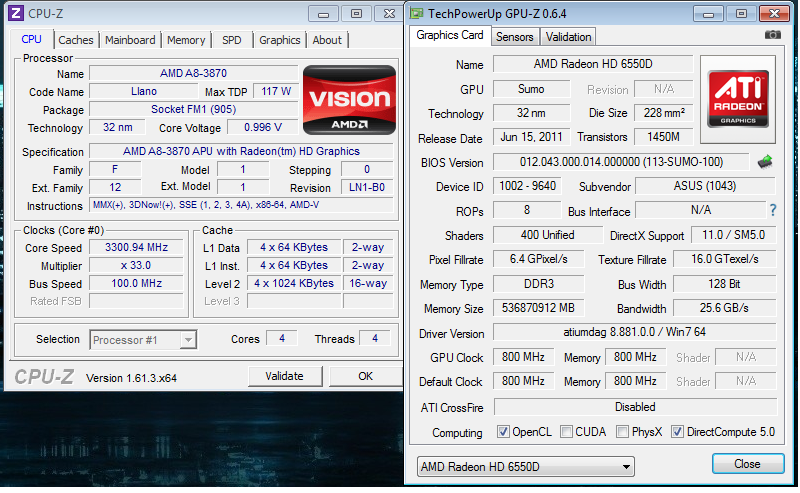Click the Multiplier value x 33.0
This screenshot has height=493, width=800.
click(x=136, y=265)
